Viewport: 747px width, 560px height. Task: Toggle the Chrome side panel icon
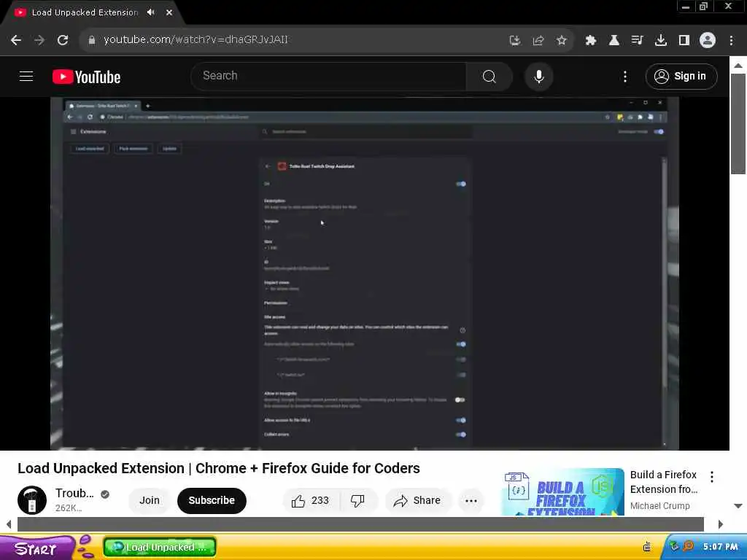[x=684, y=41]
